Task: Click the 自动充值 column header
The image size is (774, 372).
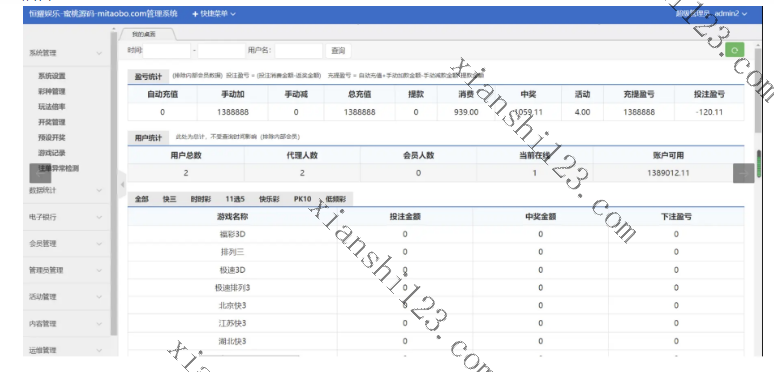Action: (162, 94)
